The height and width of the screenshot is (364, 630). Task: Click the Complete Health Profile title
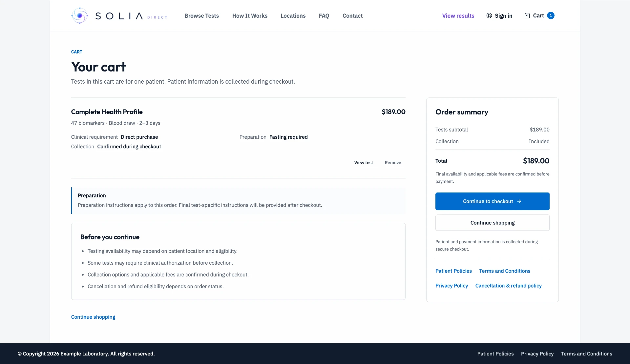(x=107, y=112)
